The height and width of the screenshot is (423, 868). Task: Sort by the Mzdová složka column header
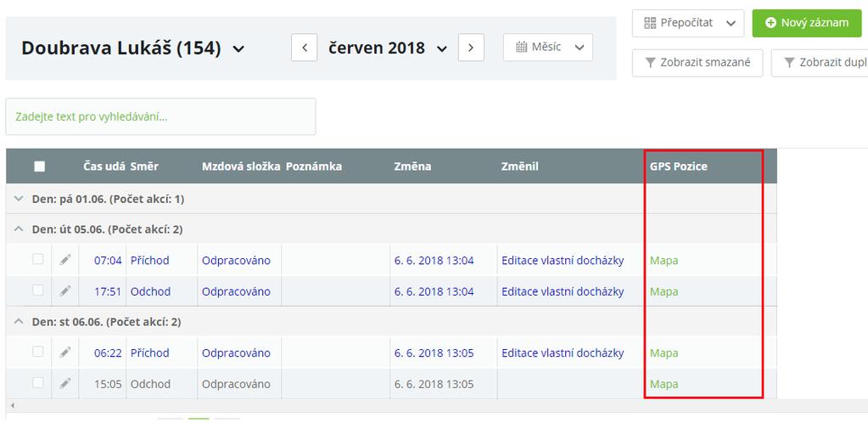pyautogui.click(x=241, y=166)
